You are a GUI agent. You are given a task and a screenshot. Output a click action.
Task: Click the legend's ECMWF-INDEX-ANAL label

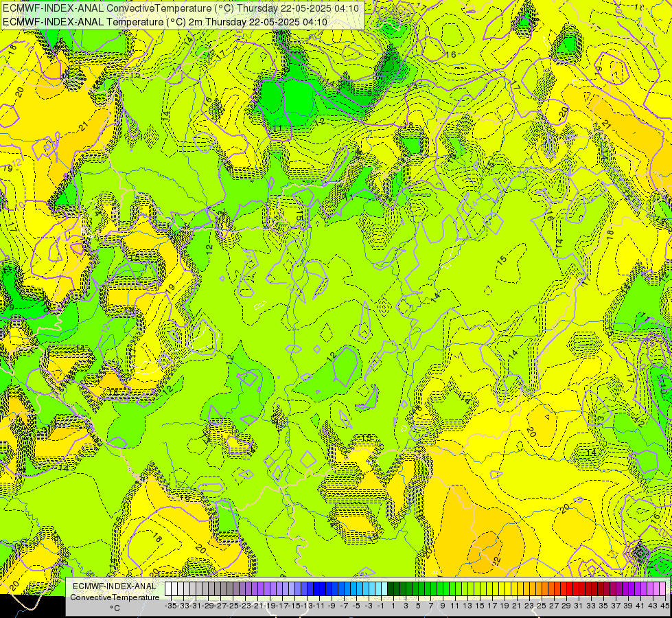pyautogui.click(x=115, y=586)
